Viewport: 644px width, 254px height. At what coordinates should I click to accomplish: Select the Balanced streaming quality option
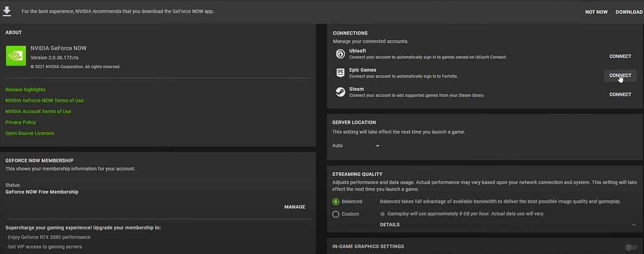click(x=336, y=201)
